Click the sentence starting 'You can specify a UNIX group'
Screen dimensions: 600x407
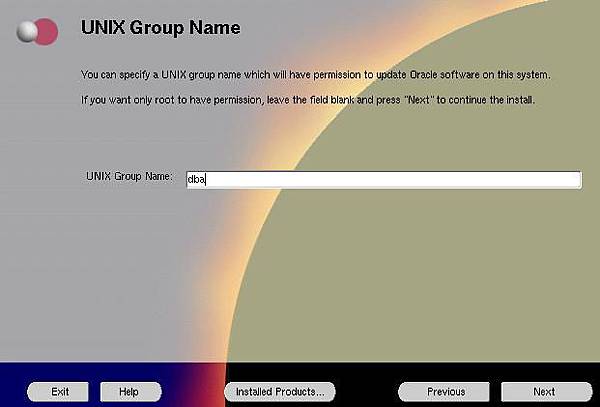316,75
